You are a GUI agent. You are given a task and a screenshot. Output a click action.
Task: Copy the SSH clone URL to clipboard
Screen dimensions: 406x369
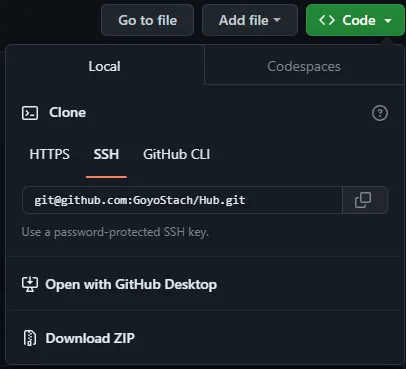[365, 200]
